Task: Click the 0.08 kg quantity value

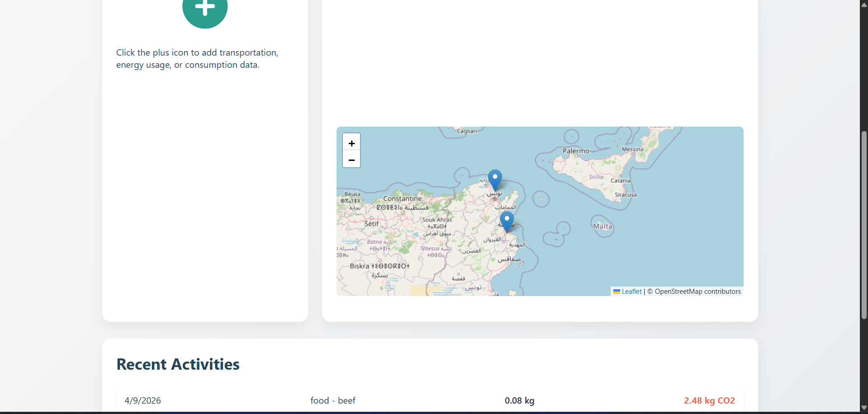Action: [x=519, y=400]
